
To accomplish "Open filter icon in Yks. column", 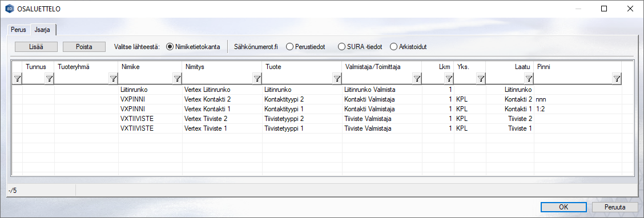I will click(481, 79).
